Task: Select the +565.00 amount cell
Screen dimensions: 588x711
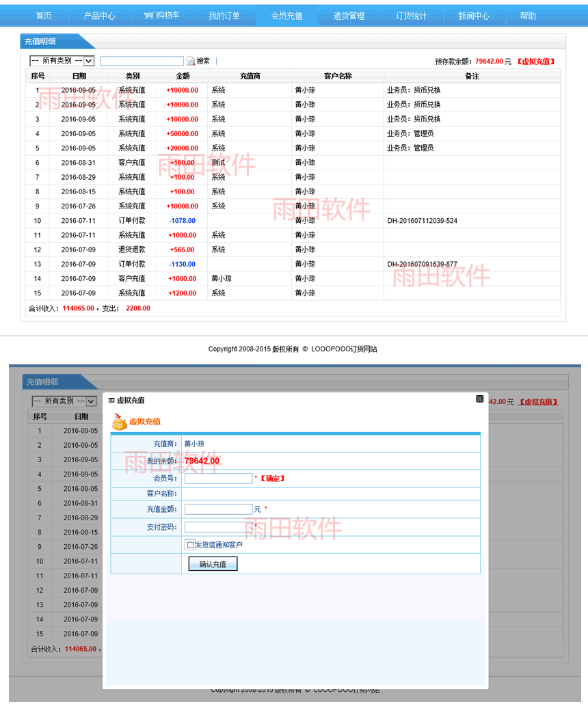Action: tap(183, 250)
